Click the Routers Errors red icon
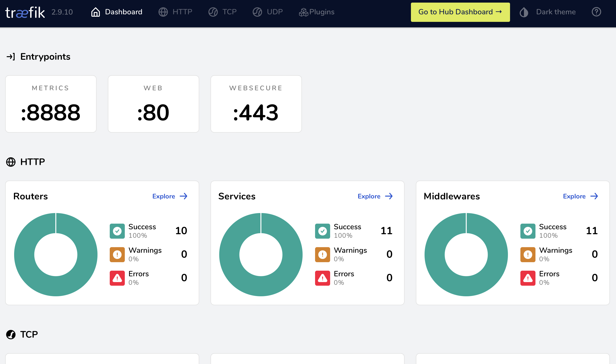 117,278
